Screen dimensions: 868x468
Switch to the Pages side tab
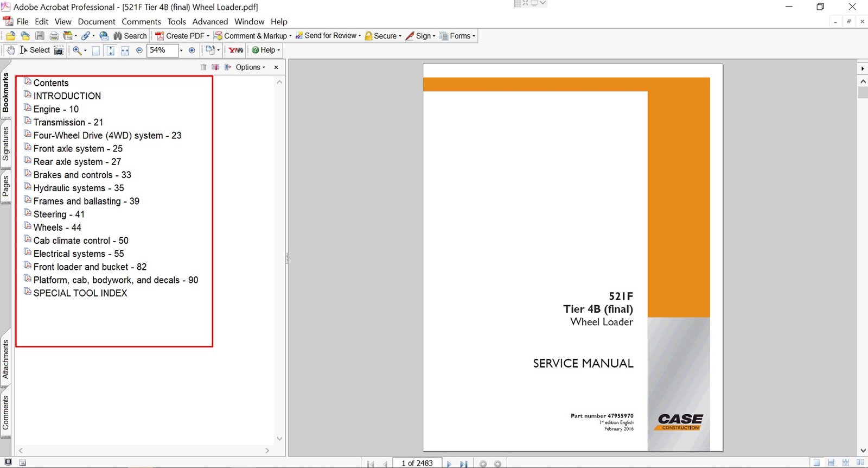click(6, 186)
